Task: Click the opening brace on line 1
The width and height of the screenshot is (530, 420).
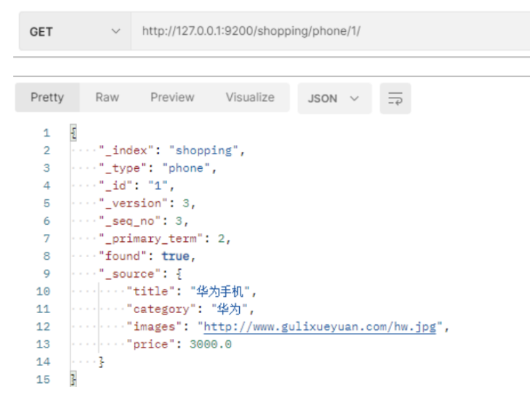Action: tap(73, 133)
